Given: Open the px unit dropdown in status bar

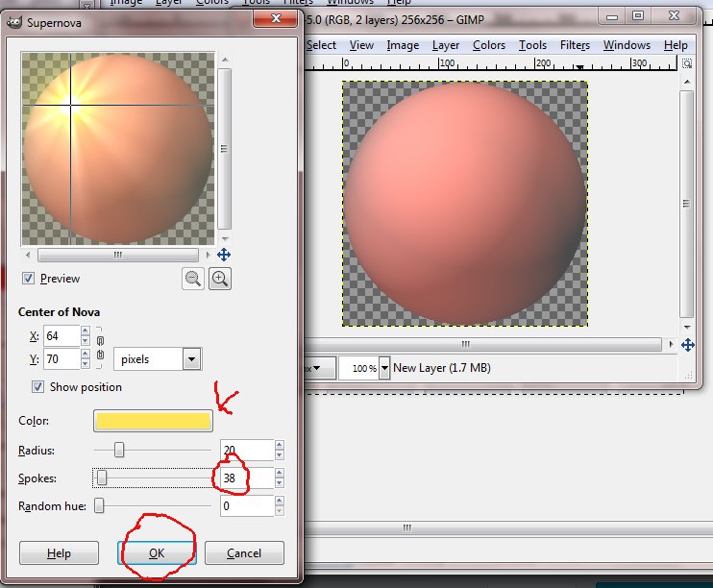Looking at the screenshot, I should point(322,368).
